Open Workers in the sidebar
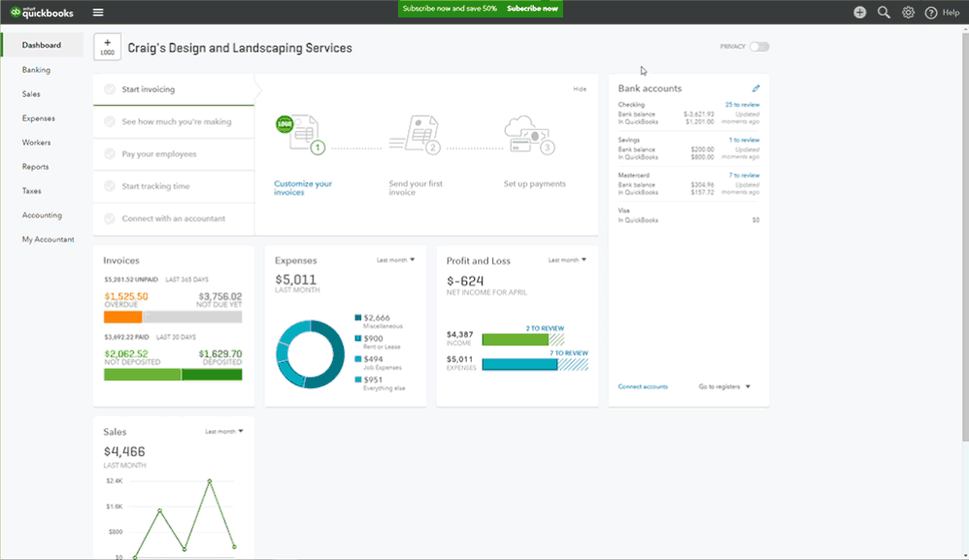 click(37, 143)
